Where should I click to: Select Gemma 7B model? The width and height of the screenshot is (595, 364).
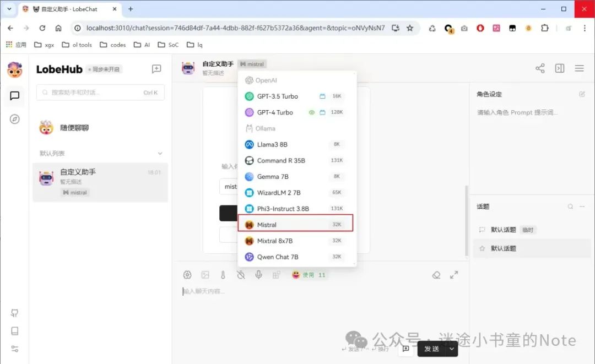pos(295,177)
